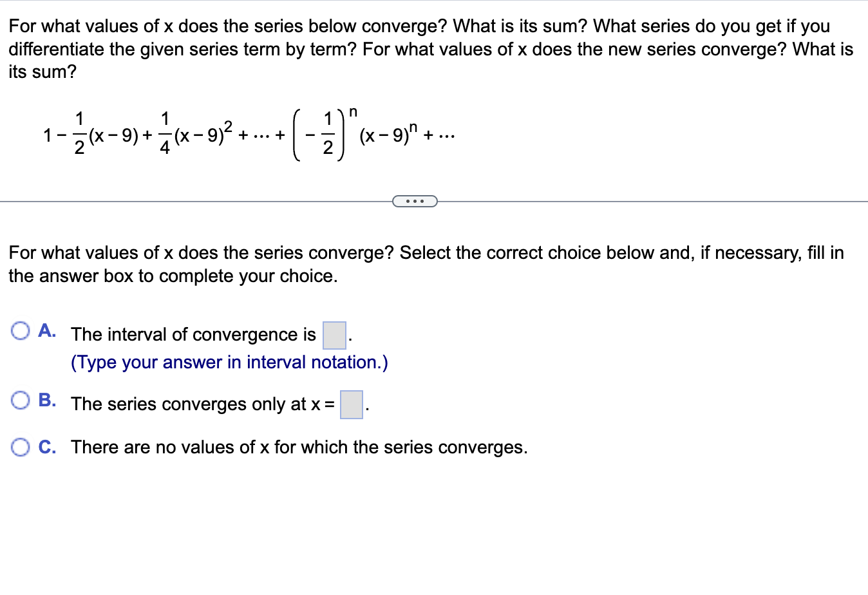
Task: Expand the collapsed section using the ellipsis button
Action: [x=415, y=201]
